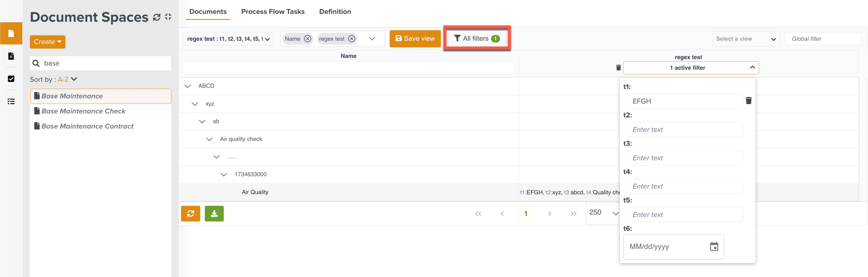Open the documents list sidebar icon
This screenshot has height=277, width=868.
[11, 56]
